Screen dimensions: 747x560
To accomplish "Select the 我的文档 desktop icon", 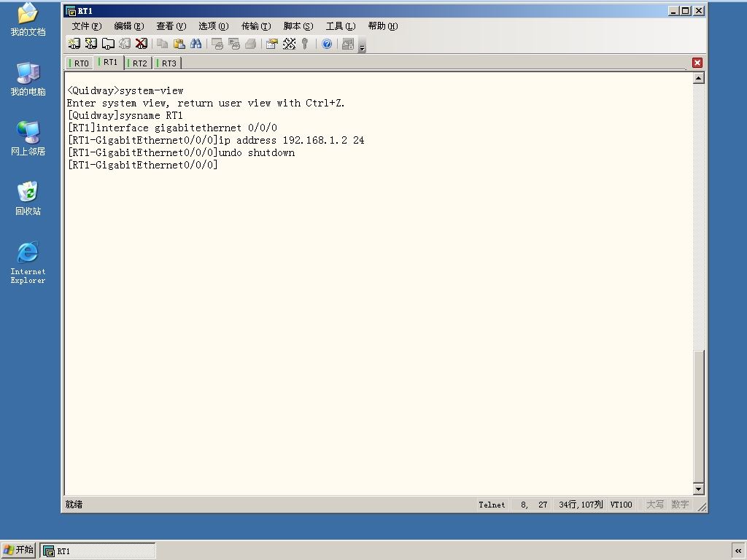I will tap(28, 20).
